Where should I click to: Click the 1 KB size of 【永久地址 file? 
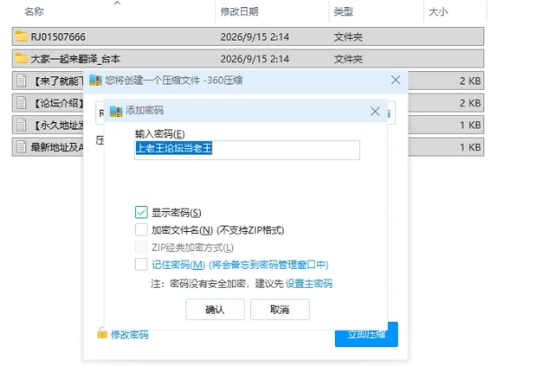[470, 125]
